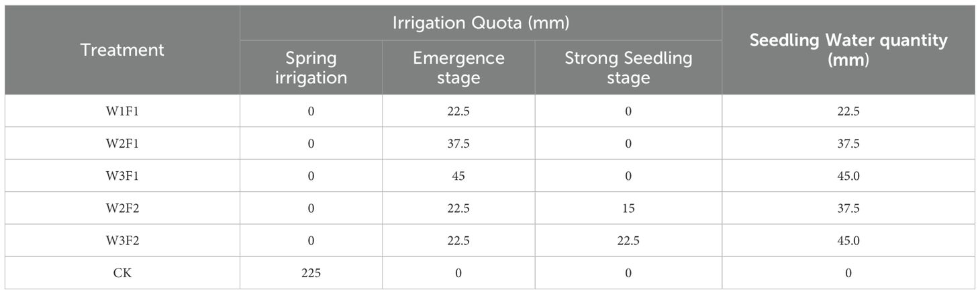Click the Strong Seedling stage header
980x294 pixels.
[x=628, y=67]
